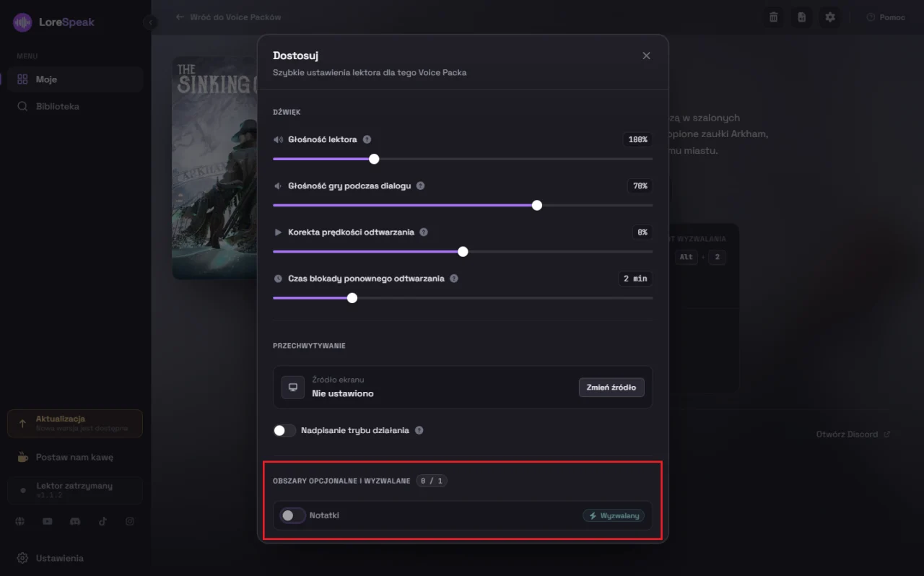This screenshot has width=924, height=576.
Task: Click help icon next to Głośność gry podczas dialogu
Action: (420, 186)
